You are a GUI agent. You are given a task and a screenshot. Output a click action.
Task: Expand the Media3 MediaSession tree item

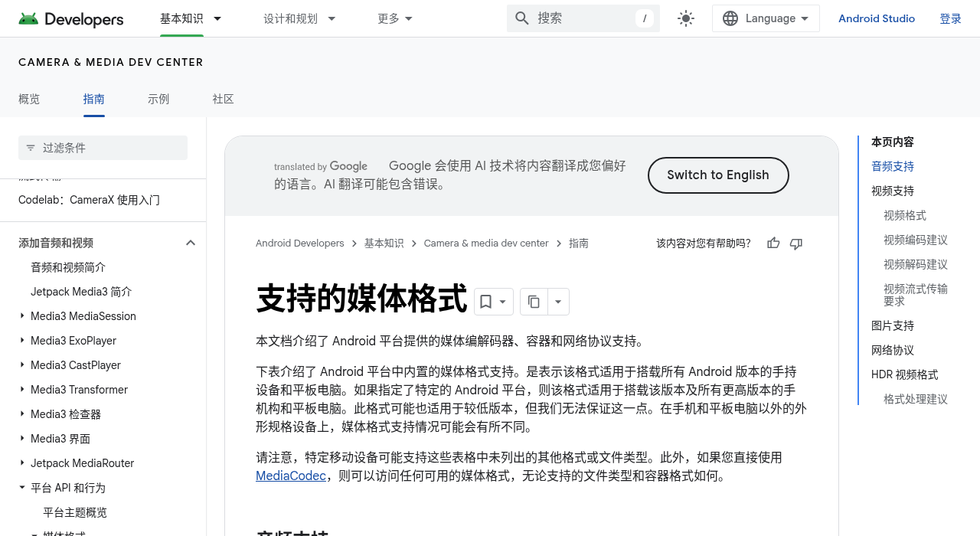pos(22,316)
